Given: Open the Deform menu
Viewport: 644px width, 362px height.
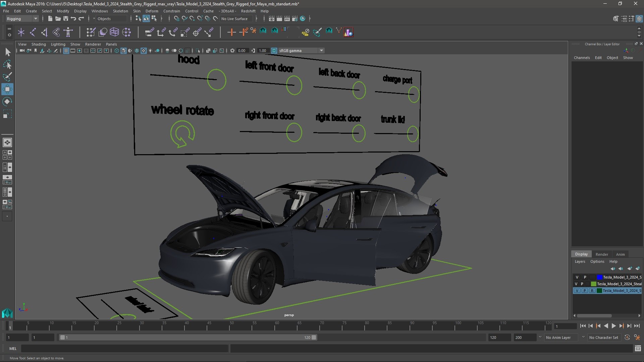Looking at the screenshot, I should point(152,11).
